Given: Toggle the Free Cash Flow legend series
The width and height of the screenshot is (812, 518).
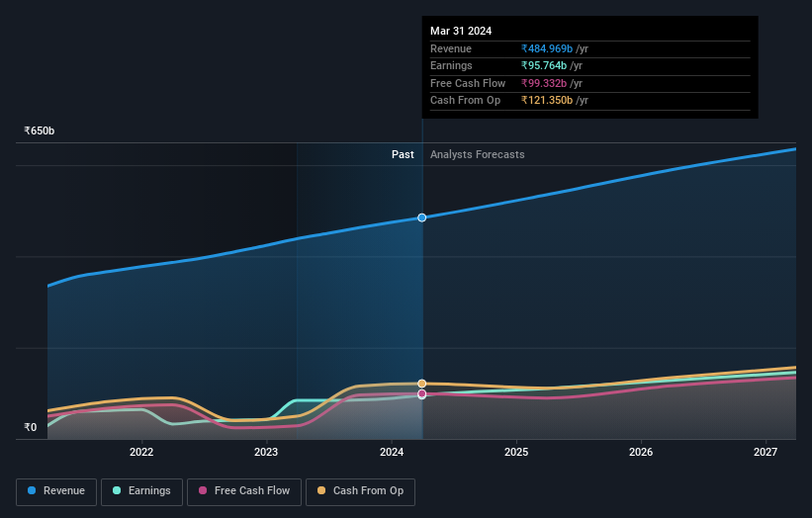Looking at the screenshot, I should 244,491.
